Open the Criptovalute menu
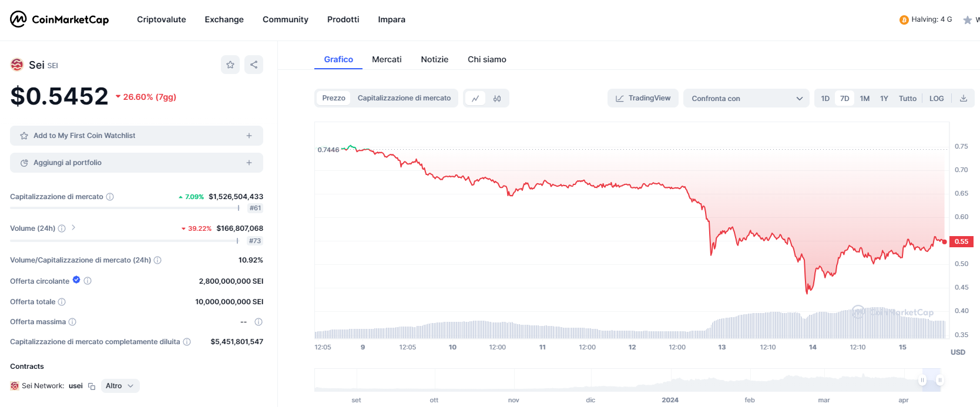 point(162,19)
